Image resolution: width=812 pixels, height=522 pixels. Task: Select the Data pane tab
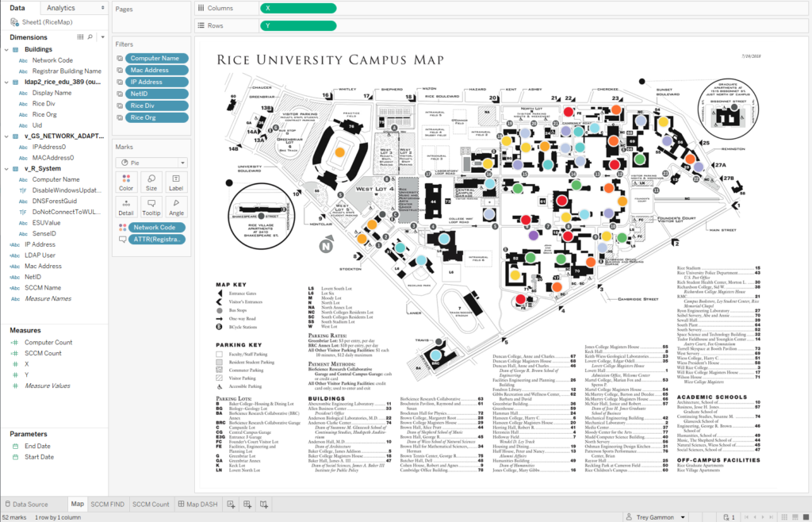click(x=17, y=8)
